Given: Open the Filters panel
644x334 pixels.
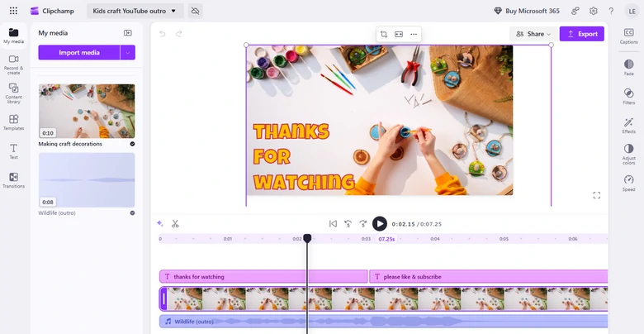Looking at the screenshot, I should click(x=629, y=96).
